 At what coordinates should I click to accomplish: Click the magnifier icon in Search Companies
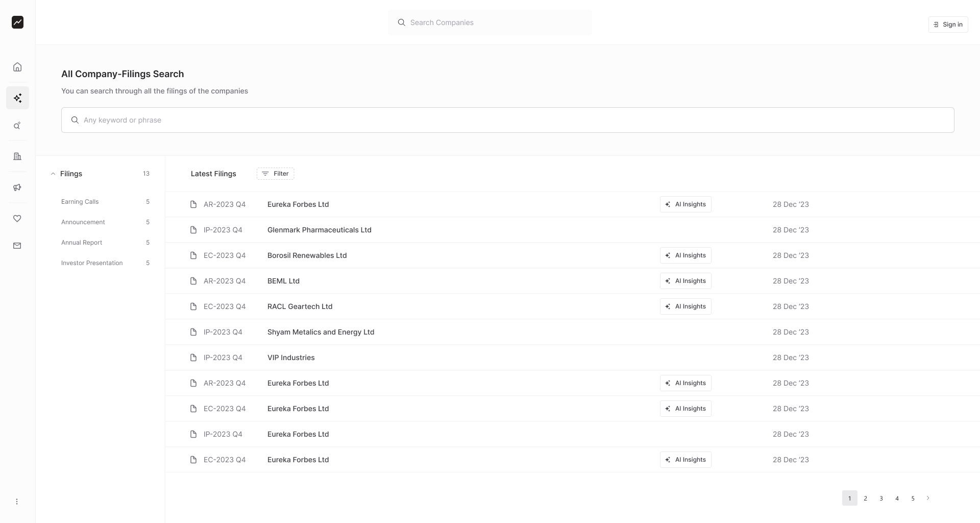point(402,22)
